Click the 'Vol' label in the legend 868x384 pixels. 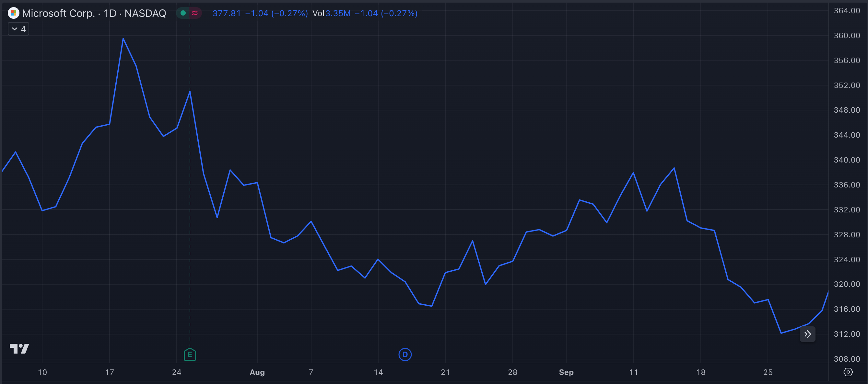(319, 14)
